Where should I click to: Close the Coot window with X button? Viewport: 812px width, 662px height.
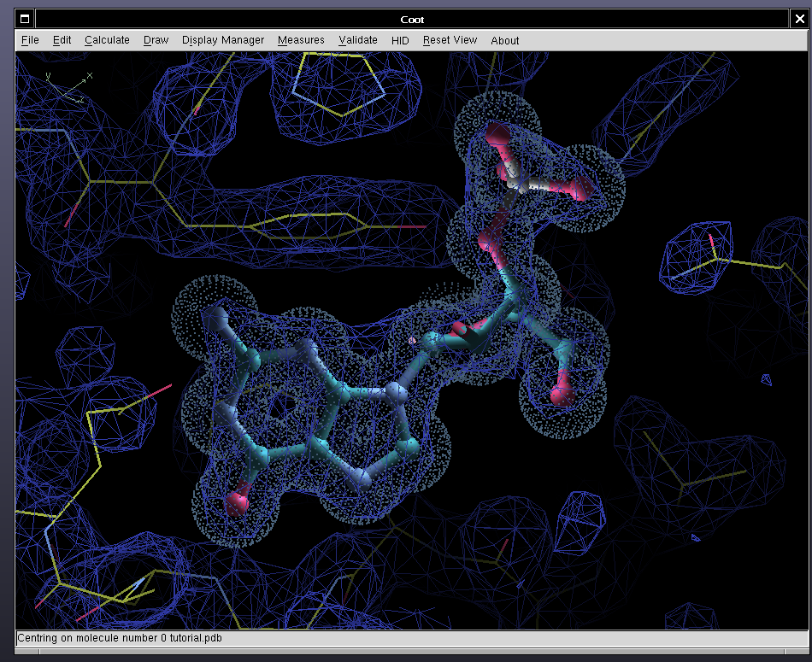[799, 19]
